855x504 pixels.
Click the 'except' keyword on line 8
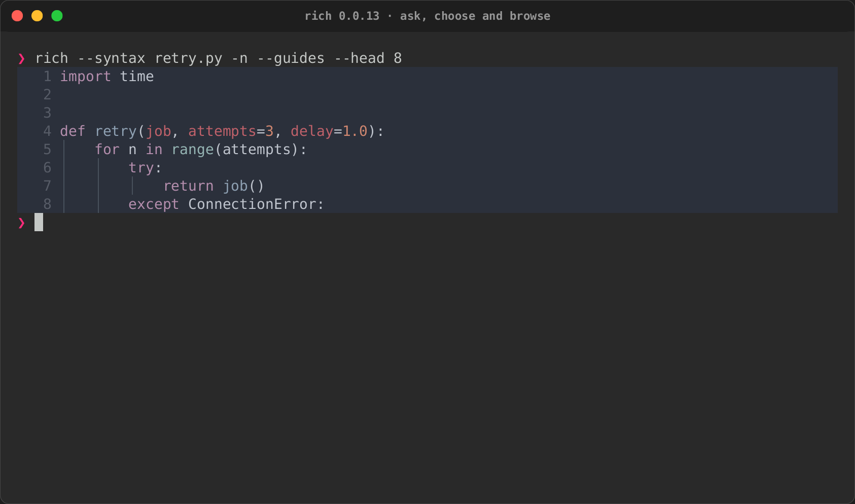click(x=154, y=204)
